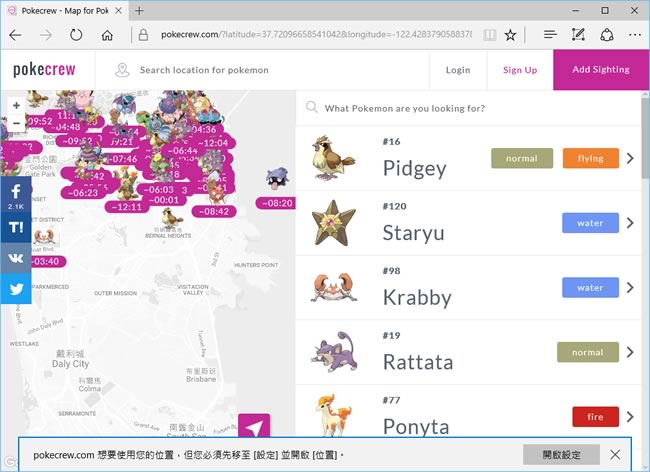Click the location pin search icon
The image size is (650, 472).
pyautogui.click(x=122, y=70)
